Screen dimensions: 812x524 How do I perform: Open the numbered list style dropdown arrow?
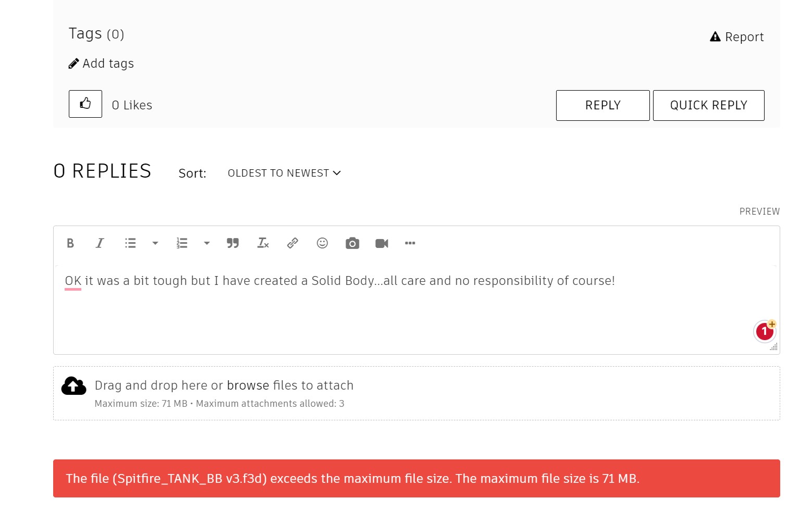[207, 243]
